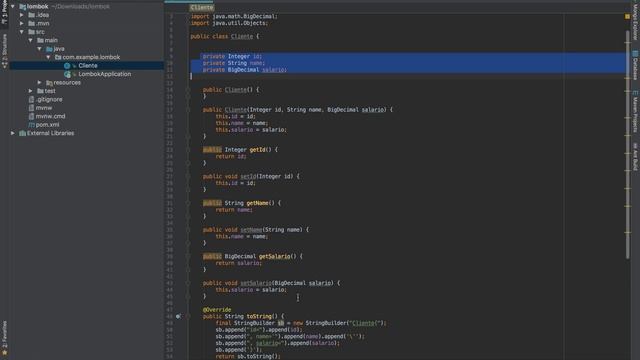Click the toString method name
The image size is (640, 360).
pos(259,316)
